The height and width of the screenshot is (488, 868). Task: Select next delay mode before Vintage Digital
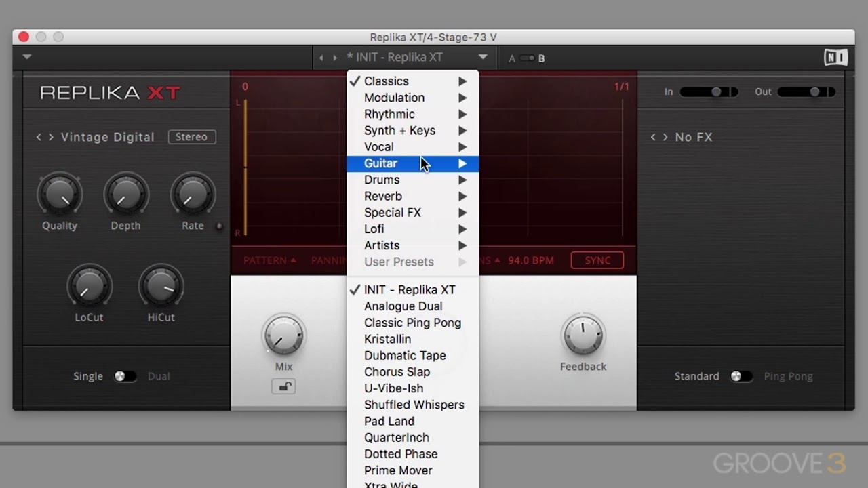51,137
